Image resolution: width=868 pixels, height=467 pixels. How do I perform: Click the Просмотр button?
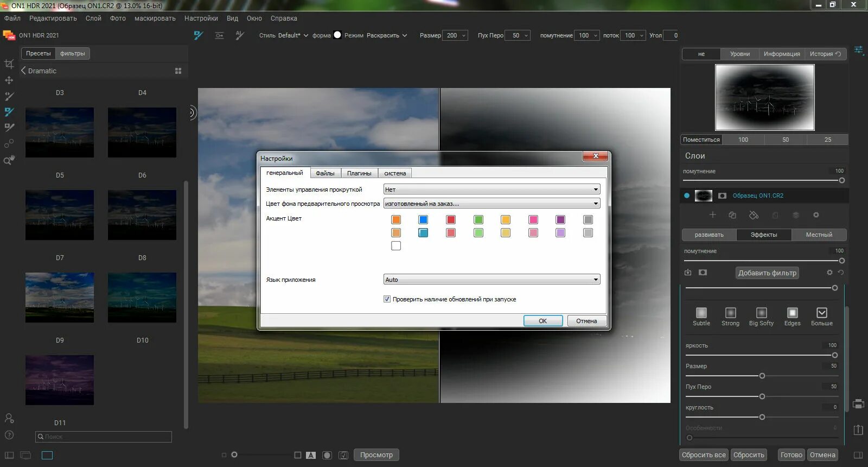point(376,455)
